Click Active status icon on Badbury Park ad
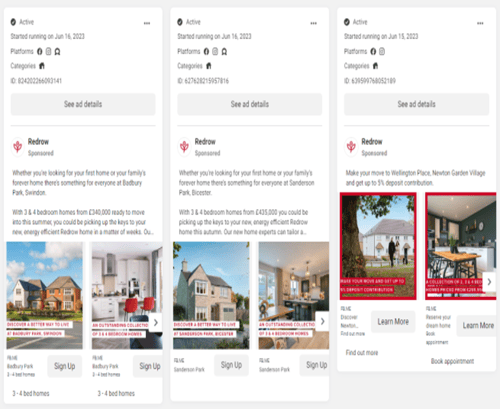500x409 pixels. pos(13,22)
